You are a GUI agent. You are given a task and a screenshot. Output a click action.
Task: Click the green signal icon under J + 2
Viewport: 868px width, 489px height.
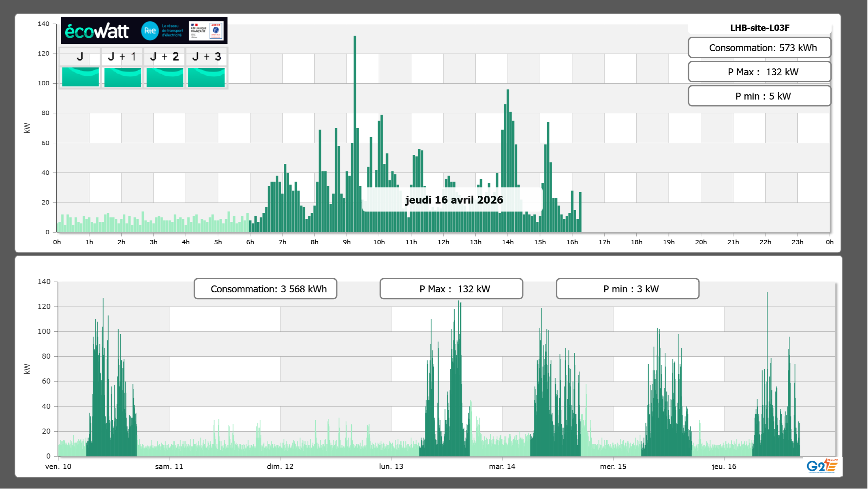point(165,77)
